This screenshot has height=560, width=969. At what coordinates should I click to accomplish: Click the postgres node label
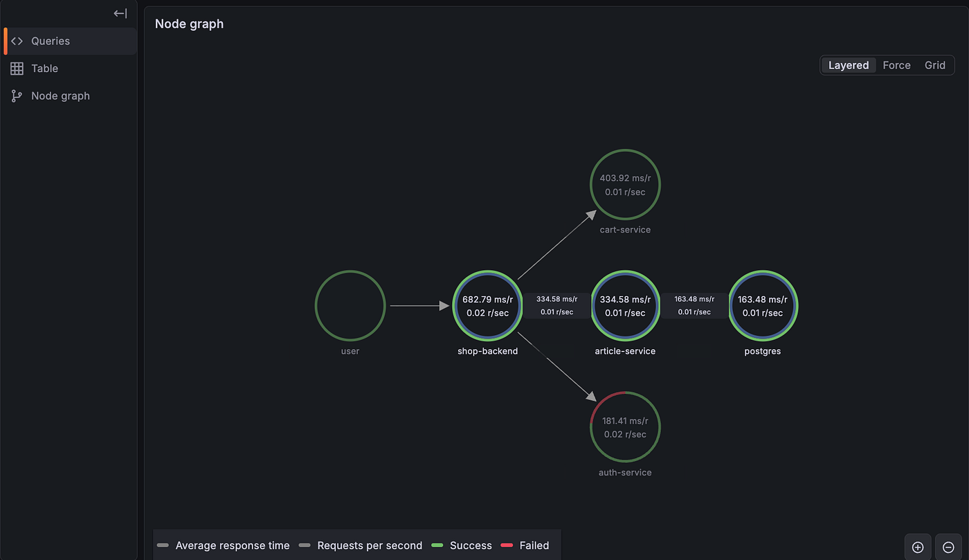coord(763,351)
